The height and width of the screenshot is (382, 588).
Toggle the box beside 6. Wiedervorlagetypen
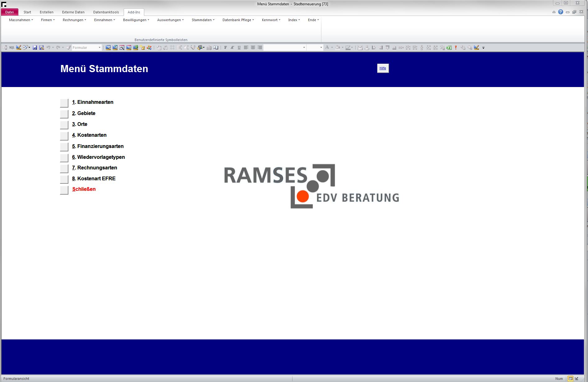(x=64, y=158)
